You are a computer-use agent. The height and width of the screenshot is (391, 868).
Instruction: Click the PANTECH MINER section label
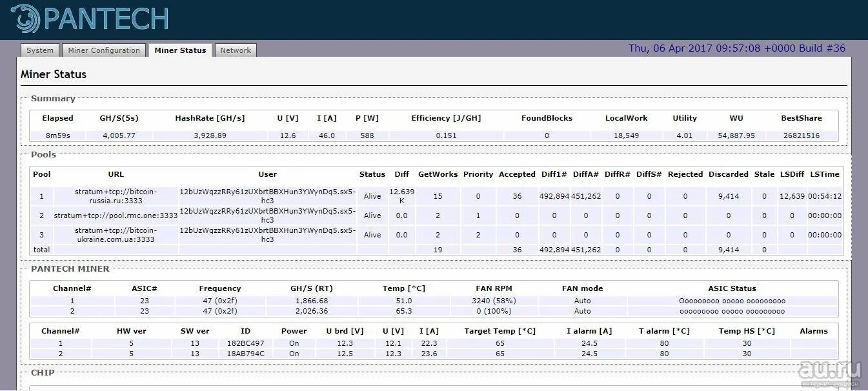(x=70, y=268)
